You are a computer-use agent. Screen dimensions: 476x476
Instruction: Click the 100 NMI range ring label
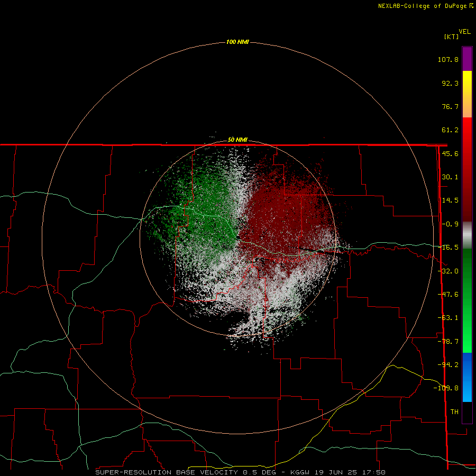[x=237, y=42]
